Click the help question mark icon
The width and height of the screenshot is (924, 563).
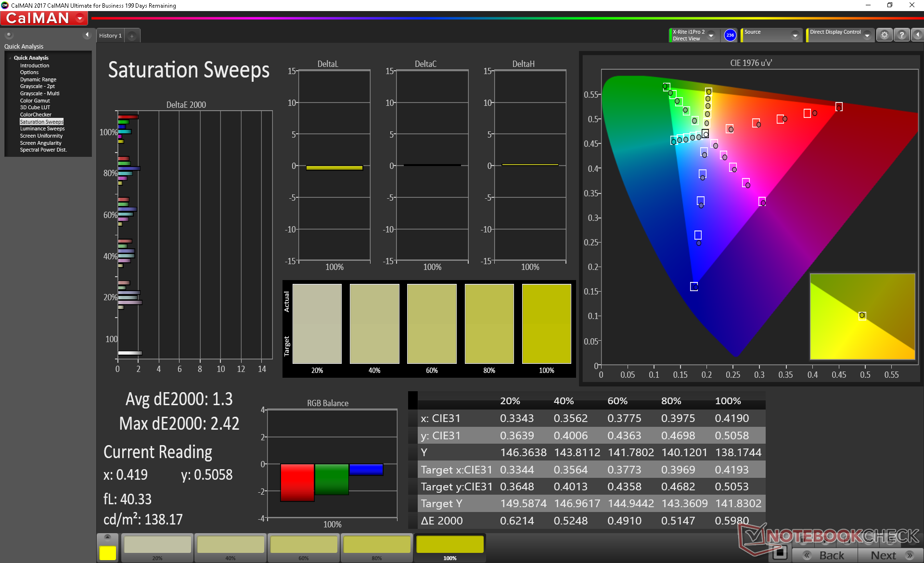(x=902, y=35)
